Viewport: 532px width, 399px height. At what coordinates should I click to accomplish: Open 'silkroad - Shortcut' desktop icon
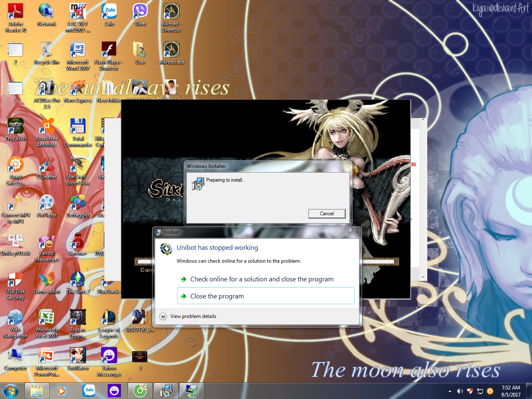[171, 17]
